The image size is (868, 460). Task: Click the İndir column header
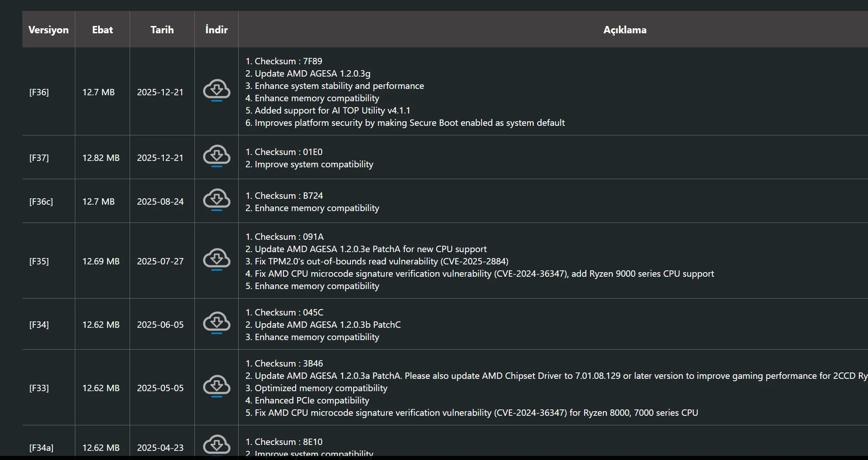[216, 30]
